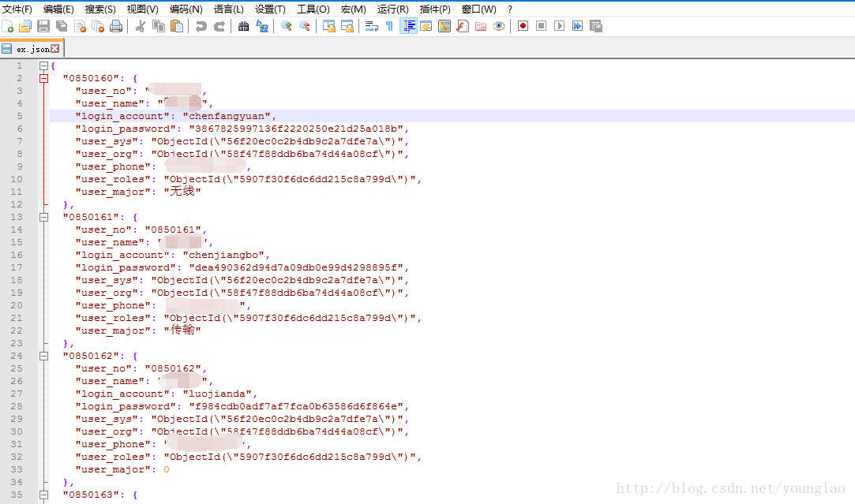Viewport: 855px width, 504px height.
Task: Run macro multiple times icon
Action: [x=577, y=26]
